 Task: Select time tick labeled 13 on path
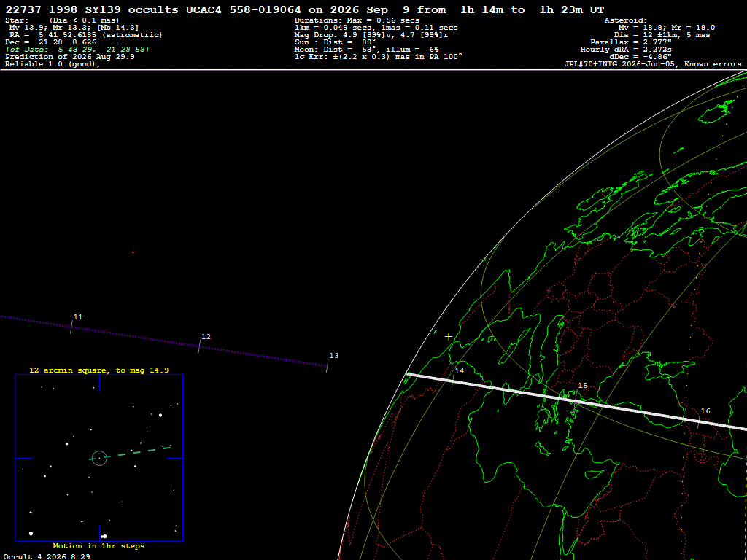tap(328, 366)
